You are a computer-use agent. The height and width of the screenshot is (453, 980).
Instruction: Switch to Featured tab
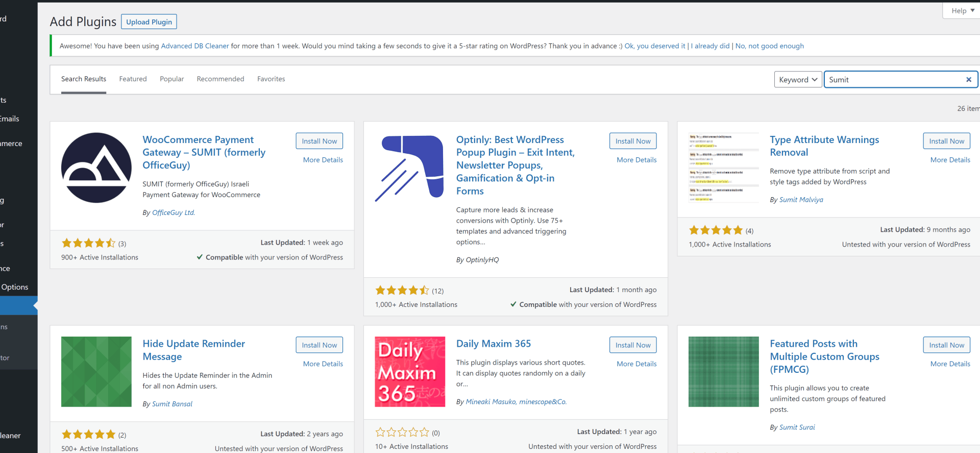point(133,79)
